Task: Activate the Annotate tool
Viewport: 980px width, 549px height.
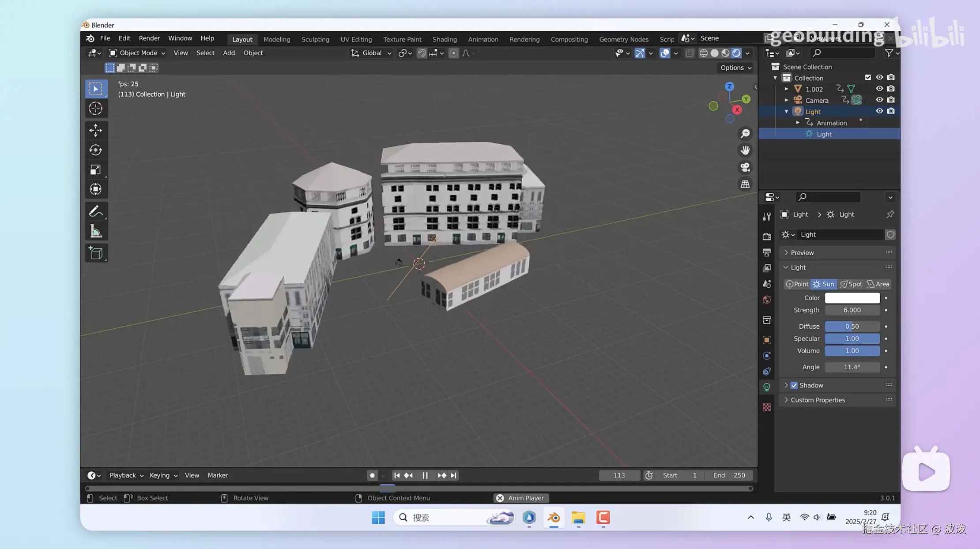Action: click(95, 211)
